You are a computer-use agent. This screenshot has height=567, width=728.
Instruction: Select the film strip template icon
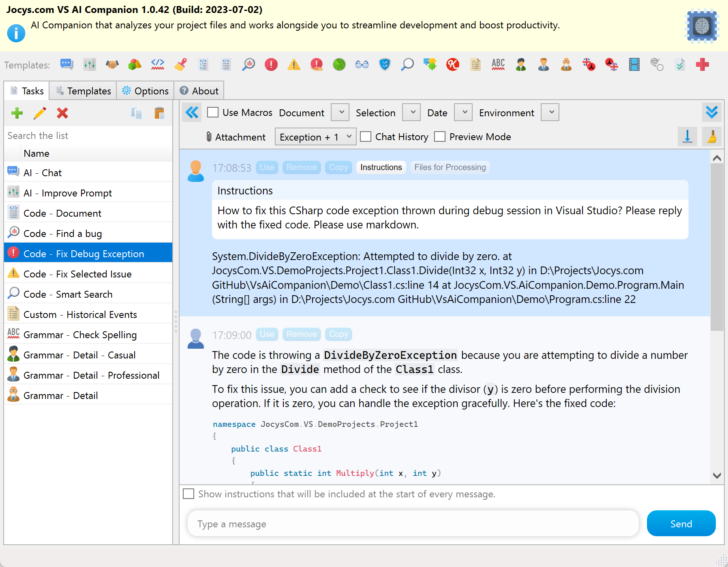[634, 65]
